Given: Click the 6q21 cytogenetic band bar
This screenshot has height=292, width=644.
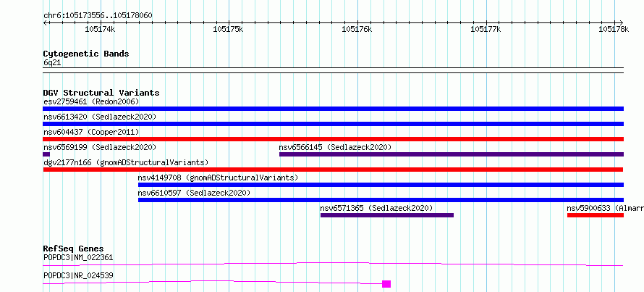Looking at the screenshot, I should [333, 70].
